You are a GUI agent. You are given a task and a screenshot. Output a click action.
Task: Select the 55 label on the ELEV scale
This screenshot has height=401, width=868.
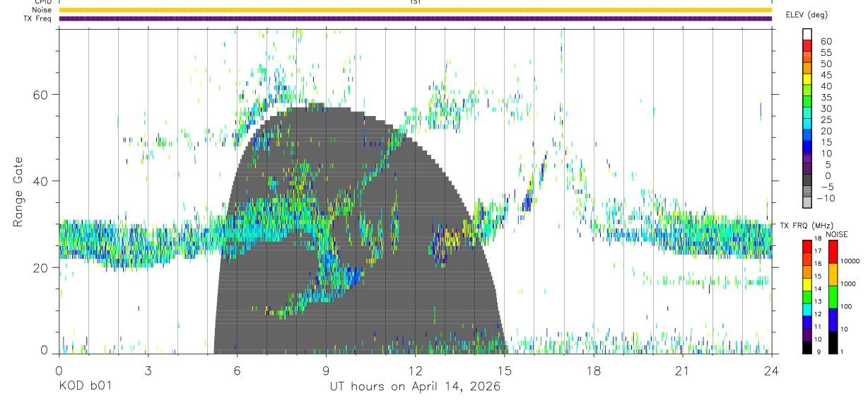826,52
